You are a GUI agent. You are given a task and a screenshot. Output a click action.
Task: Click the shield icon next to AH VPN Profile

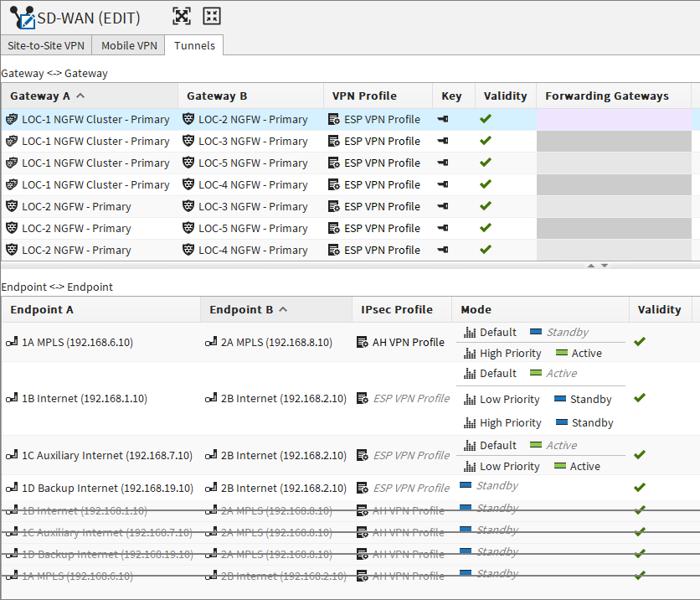[x=363, y=342]
